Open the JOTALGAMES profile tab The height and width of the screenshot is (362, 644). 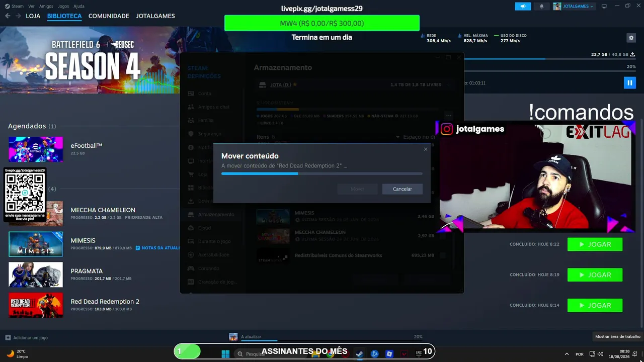pos(155,16)
